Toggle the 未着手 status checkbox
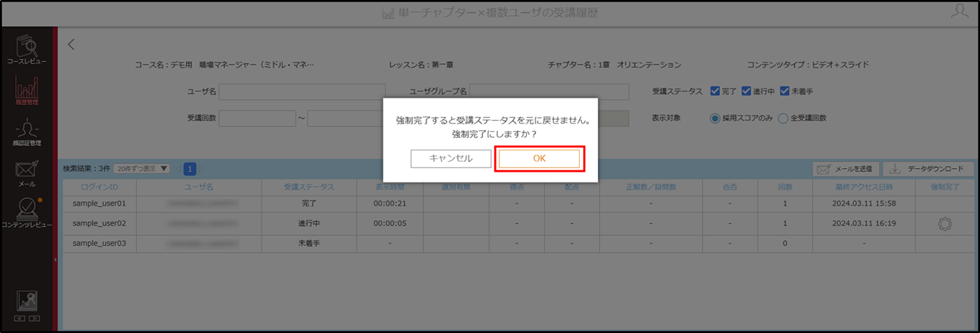Image resolution: width=980 pixels, height=333 pixels. 785,91
